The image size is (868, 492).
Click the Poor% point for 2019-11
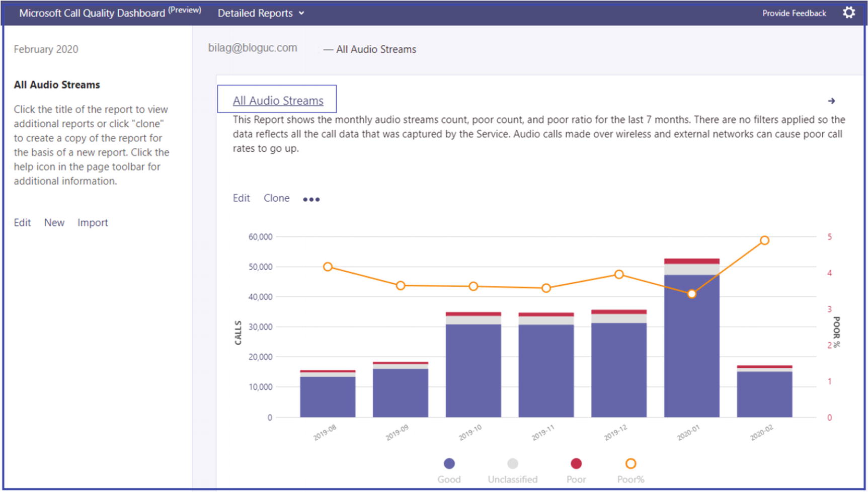[546, 288]
